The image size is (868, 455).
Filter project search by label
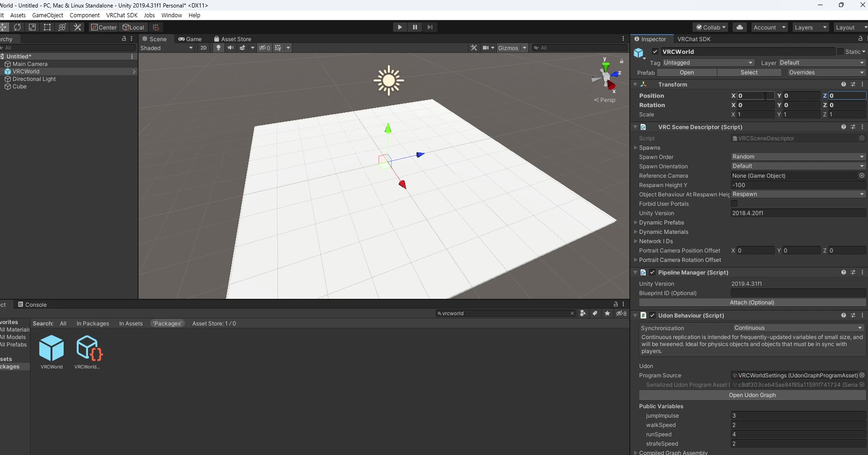[x=595, y=313]
